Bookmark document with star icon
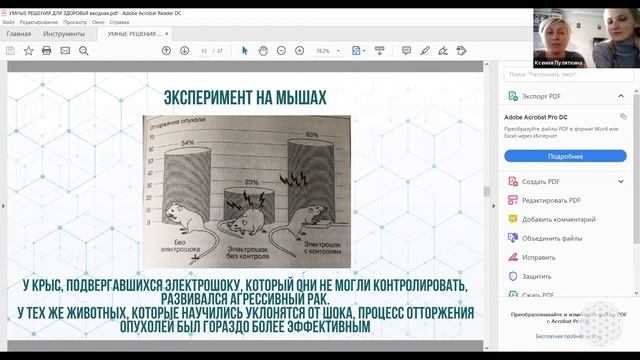 coord(29,51)
